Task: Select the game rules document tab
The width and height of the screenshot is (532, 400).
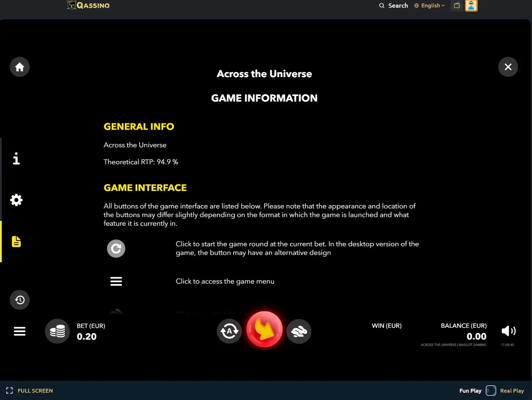Action: (16, 242)
